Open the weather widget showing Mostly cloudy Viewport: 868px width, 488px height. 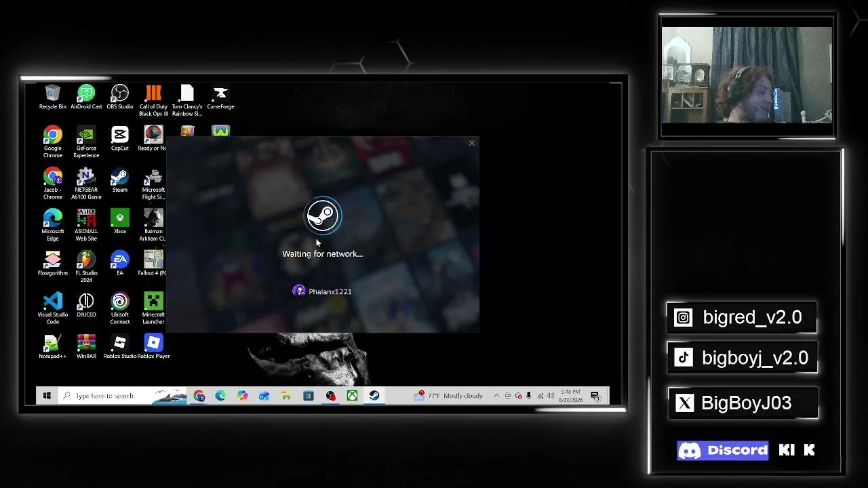450,396
